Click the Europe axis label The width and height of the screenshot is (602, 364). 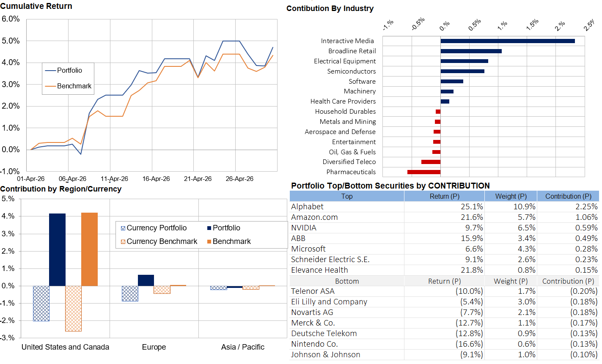[x=154, y=347]
